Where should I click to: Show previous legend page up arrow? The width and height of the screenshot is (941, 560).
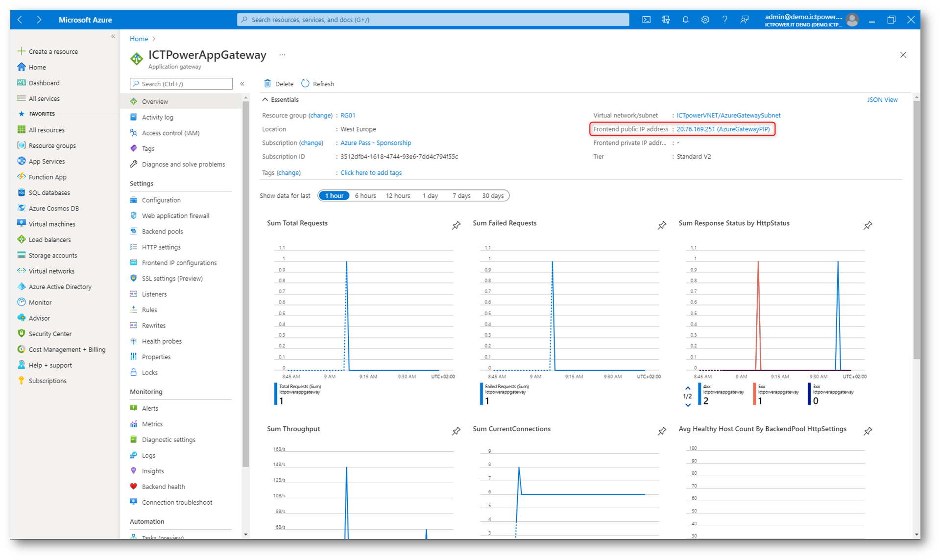pyautogui.click(x=688, y=388)
